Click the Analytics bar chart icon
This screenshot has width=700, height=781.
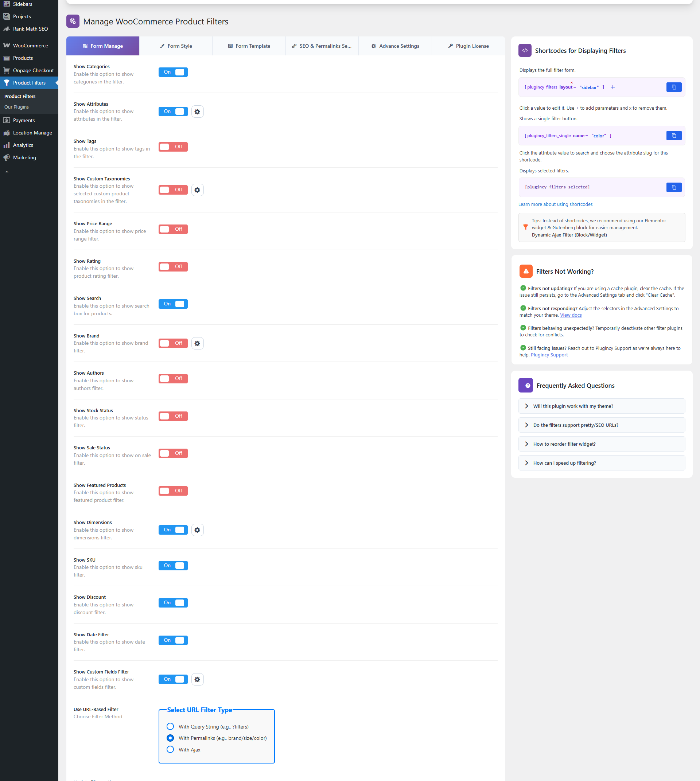[x=7, y=145]
